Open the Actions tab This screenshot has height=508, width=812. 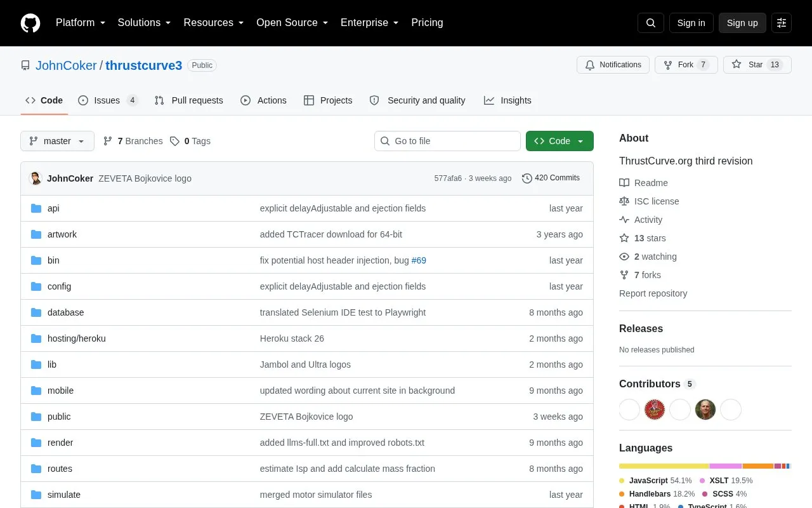tap(263, 100)
